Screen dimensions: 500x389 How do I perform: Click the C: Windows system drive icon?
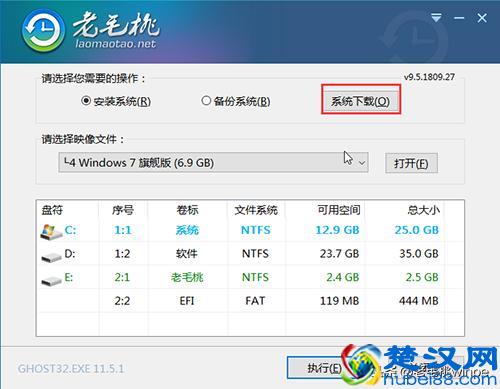(51, 231)
